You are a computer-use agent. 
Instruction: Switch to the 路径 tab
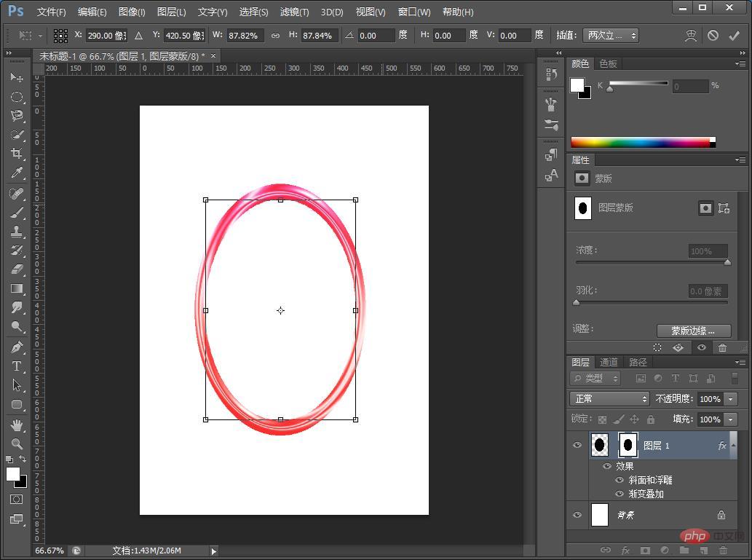pos(638,362)
